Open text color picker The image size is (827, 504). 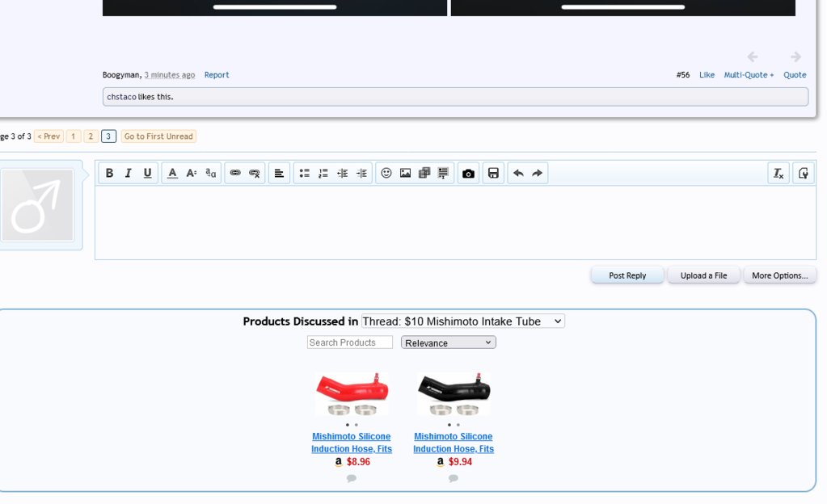click(172, 173)
